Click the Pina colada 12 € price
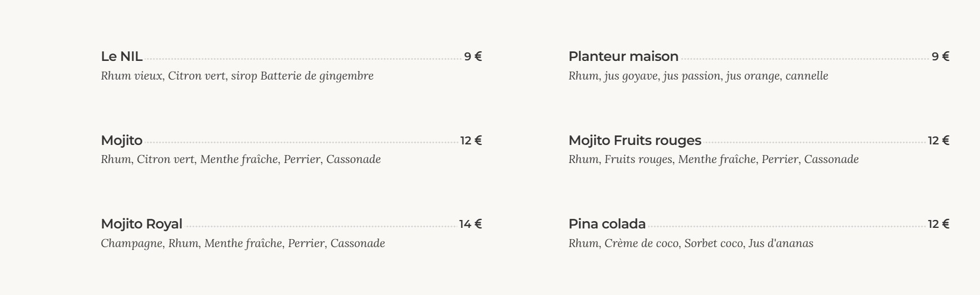 click(939, 224)
